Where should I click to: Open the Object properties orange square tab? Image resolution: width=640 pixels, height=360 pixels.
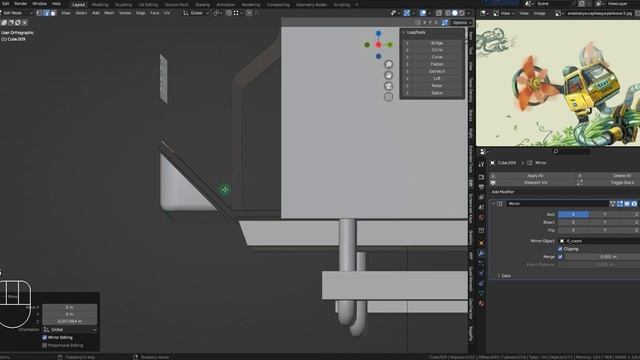(482, 243)
